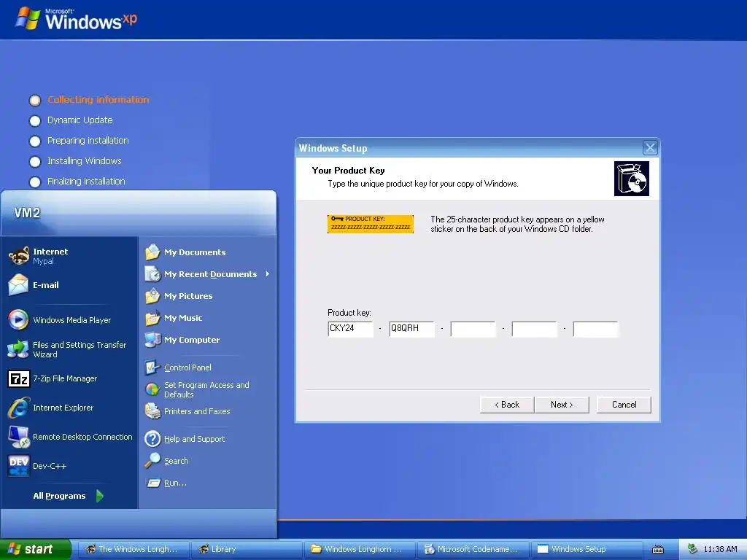The image size is (747, 560).
Task: Click Dynamic Update setup step
Action: tap(80, 120)
